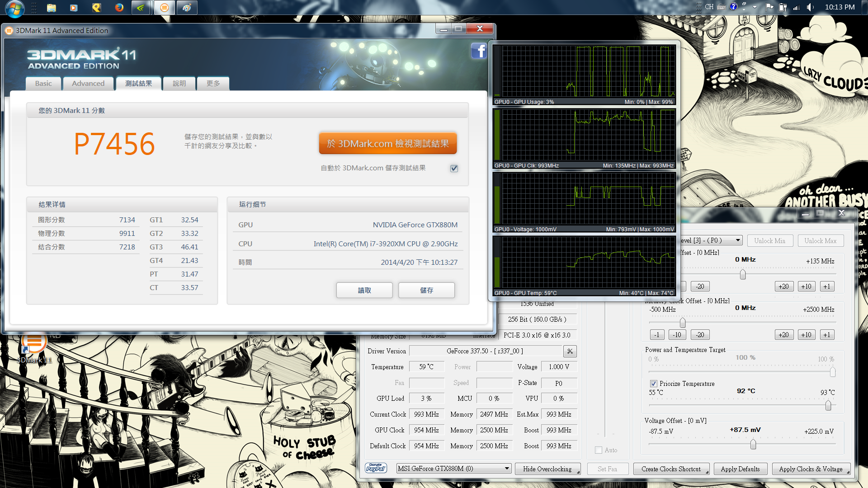Switch to the Paint taskbar button
The image size is (868, 488).
pos(187,8)
